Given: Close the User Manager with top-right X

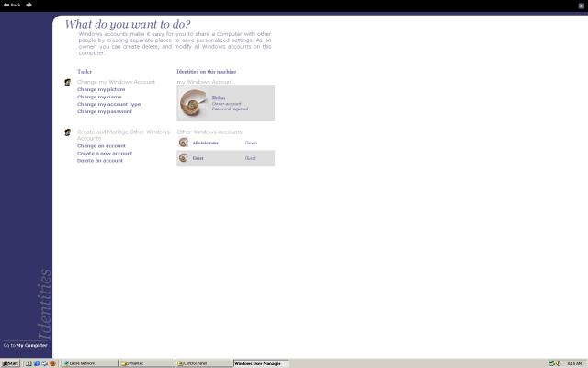Looking at the screenshot, I should (x=582, y=6).
